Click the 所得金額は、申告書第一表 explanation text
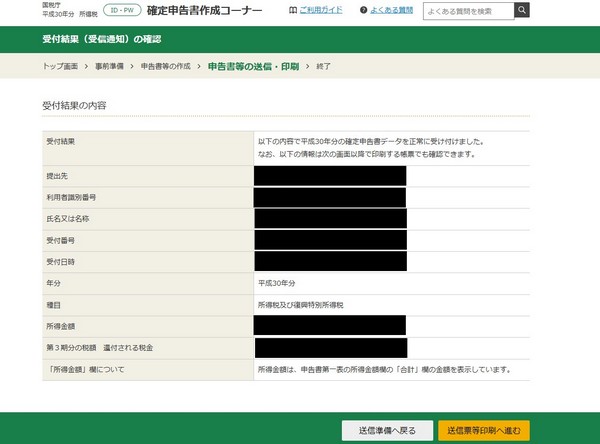Viewport: 600px width, 444px height. tap(385, 369)
